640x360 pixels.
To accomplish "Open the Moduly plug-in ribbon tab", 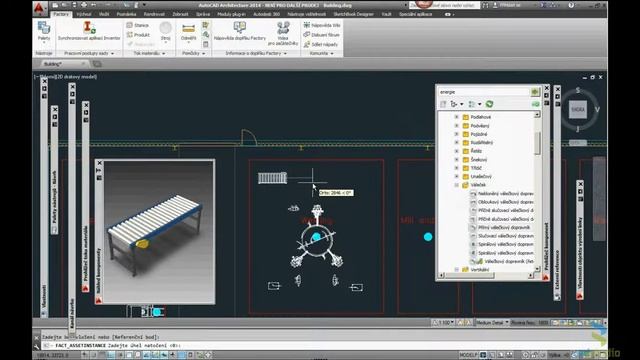I will point(231,14).
